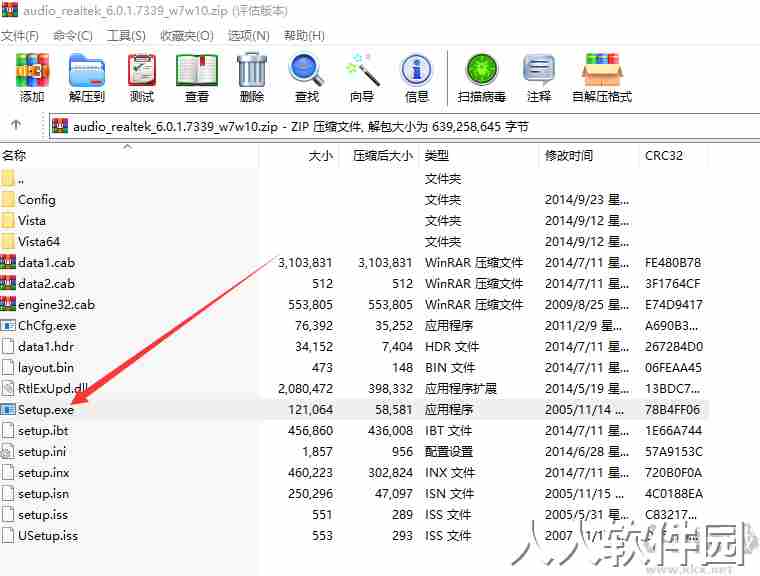Sort by the CRC32 column header
Viewport: 760px width, 576px height.
coord(664,156)
